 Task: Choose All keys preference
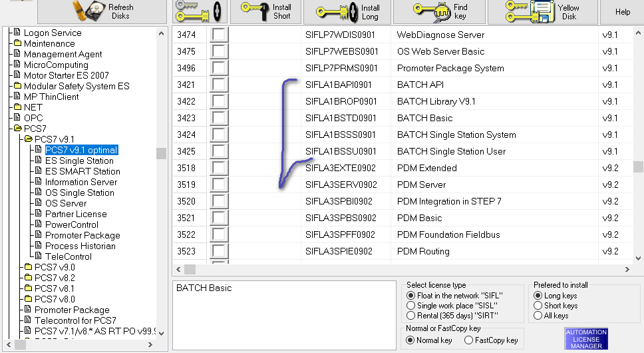(538, 316)
